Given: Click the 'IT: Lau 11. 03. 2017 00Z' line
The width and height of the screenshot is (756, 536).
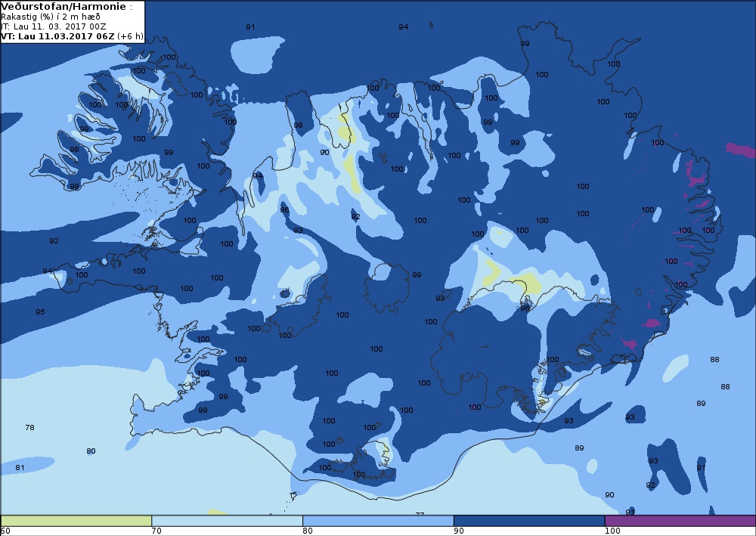Looking at the screenshot, I should [54, 26].
